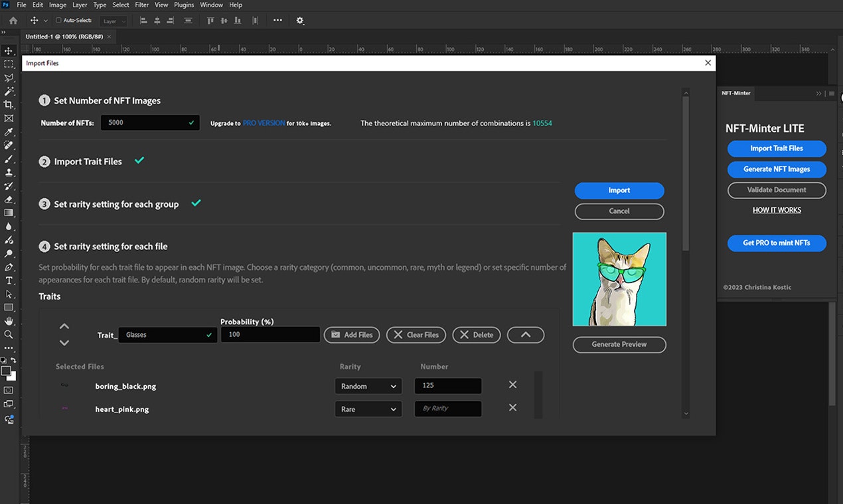Open the Layer menu
The height and width of the screenshot is (504, 843).
click(x=80, y=5)
